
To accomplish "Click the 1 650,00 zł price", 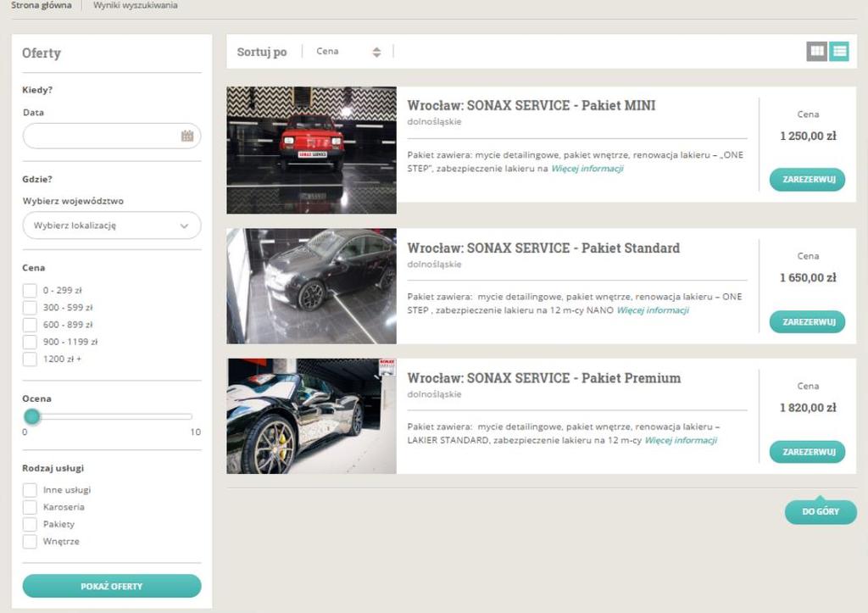I will (808, 277).
